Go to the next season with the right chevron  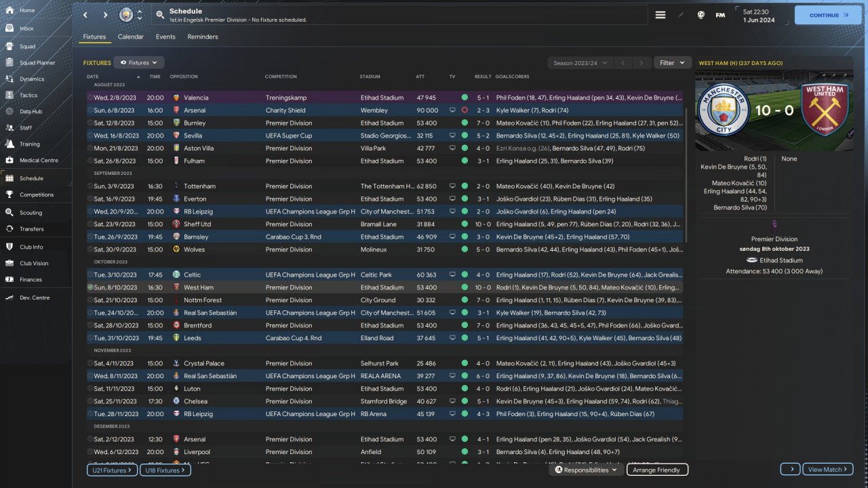point(642,63)
